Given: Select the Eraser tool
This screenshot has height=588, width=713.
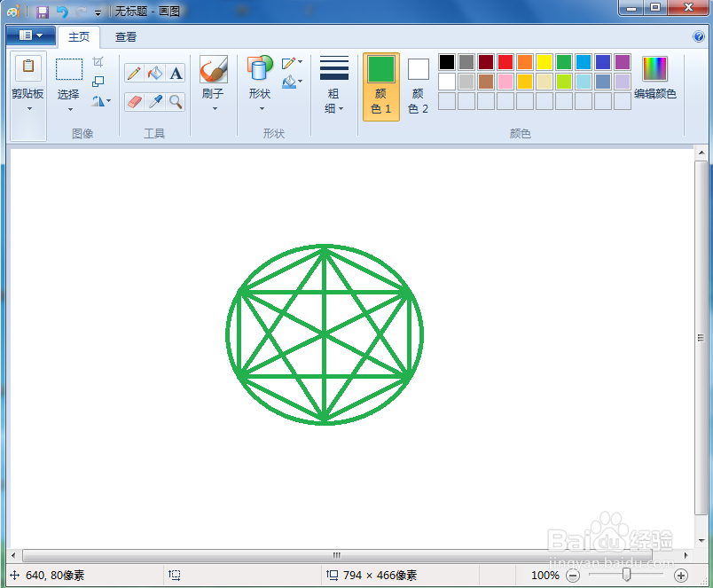Looking at the screenshot, I should pyautogui.click(x=134, y=101).
